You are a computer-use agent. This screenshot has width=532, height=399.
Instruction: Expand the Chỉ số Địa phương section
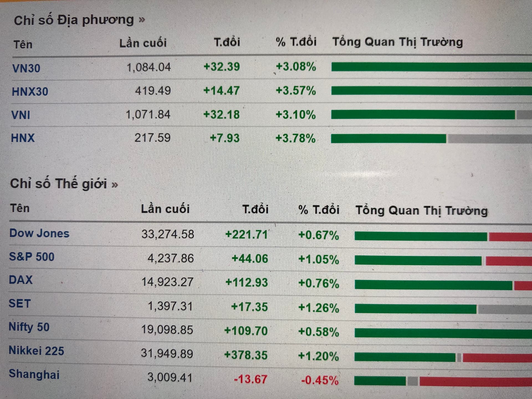point(79,20)
